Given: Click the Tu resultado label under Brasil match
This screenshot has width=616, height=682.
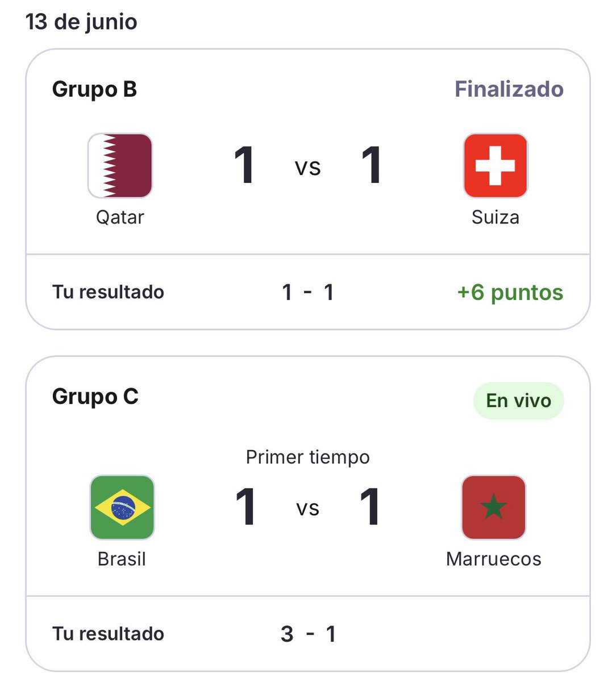Looking at the screenshot, I should 109,634.
